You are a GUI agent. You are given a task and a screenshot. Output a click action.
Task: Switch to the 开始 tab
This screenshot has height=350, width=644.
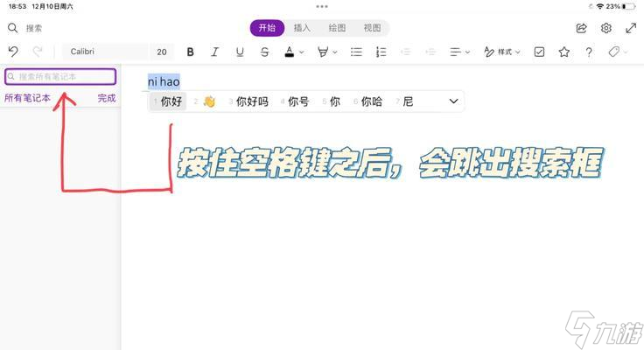(x=267, y=28)
